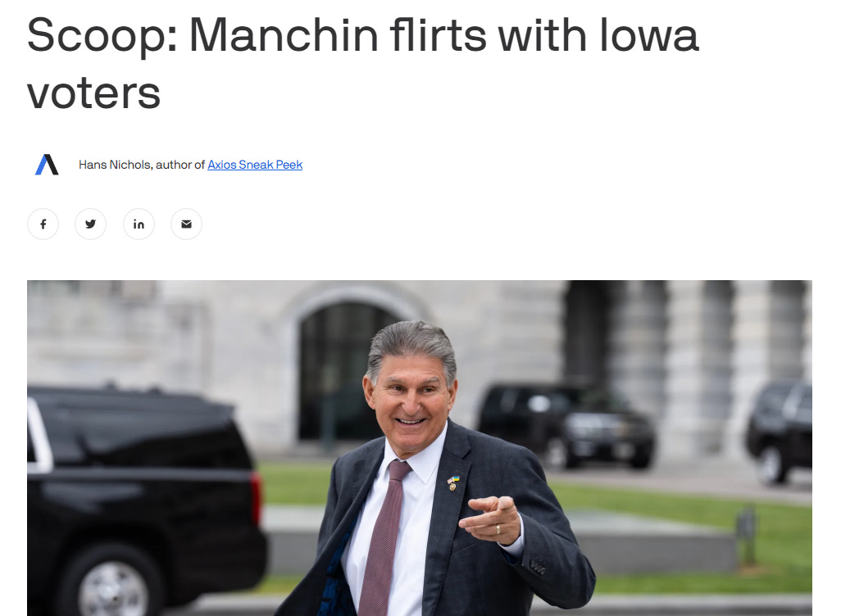This screenshot has width=841, height=616.
Task: Click the parked SUV behind the man
Action: (566, 424)
